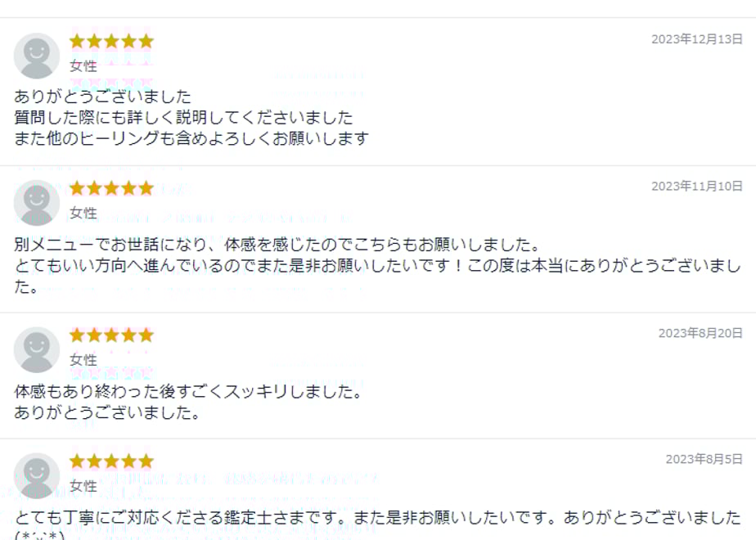Click review text mentioning ヒーリング
This screenshot has width=756, height=540.
click(191, 118)
